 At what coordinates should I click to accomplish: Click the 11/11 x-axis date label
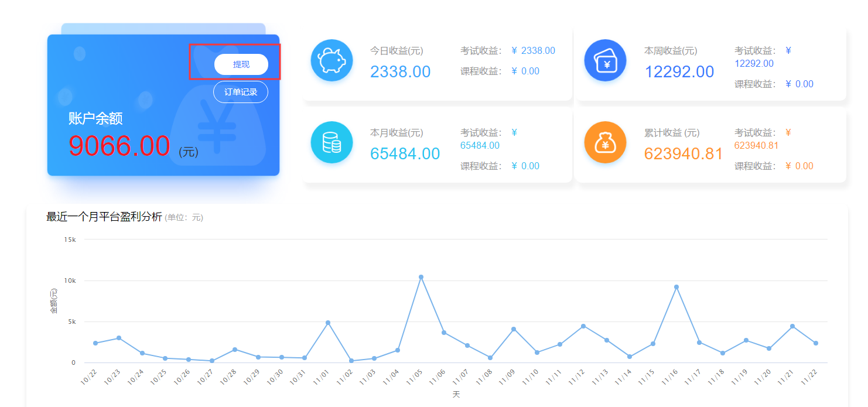pyautogui.click(x=554, y=376)
